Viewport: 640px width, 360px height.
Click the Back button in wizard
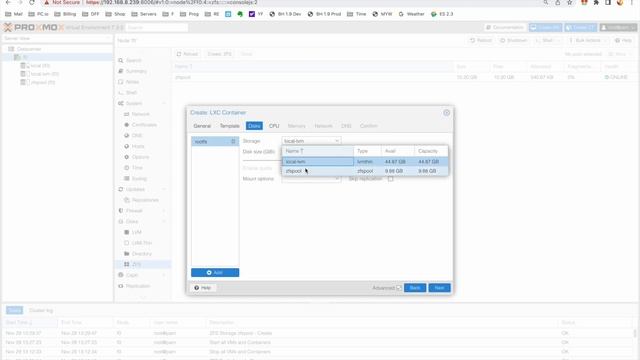(415, 288)
